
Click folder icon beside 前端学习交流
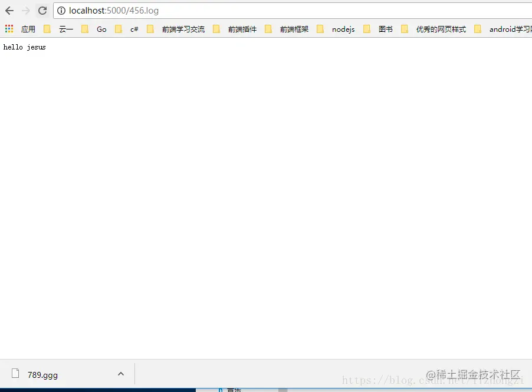(150, 29)
